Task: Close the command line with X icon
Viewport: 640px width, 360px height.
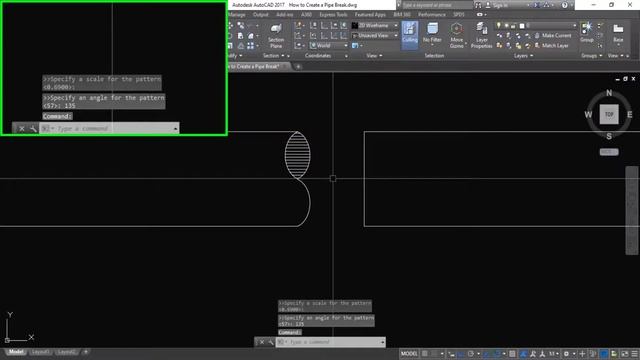Action: coord(262,342)
